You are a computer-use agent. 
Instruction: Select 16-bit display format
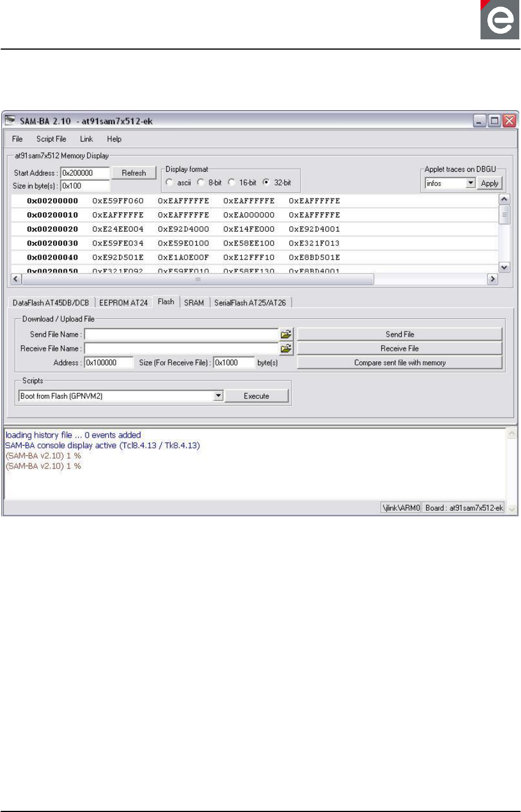click(x=232, y=183)
